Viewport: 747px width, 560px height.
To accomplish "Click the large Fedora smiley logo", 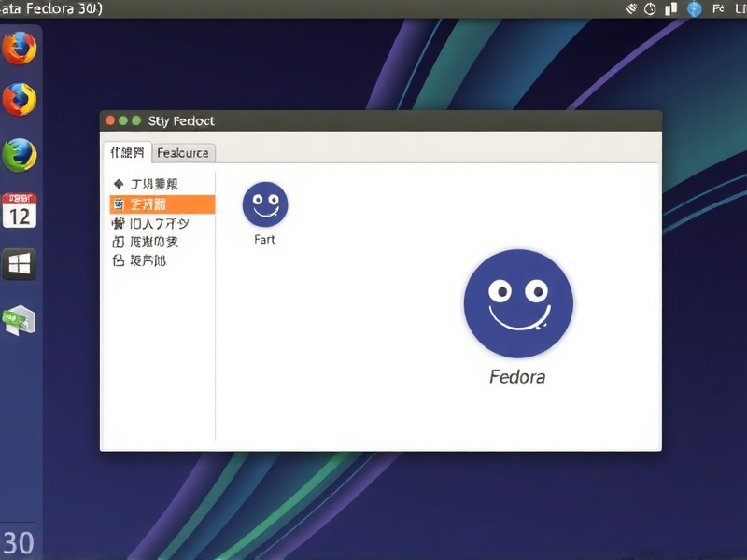I will [x=518, y=303].
